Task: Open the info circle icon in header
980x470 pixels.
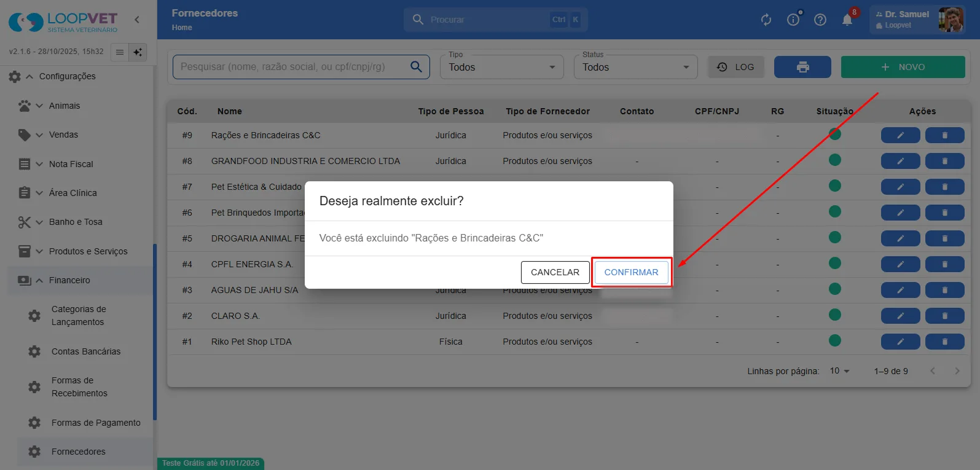Action: point(793,20)
